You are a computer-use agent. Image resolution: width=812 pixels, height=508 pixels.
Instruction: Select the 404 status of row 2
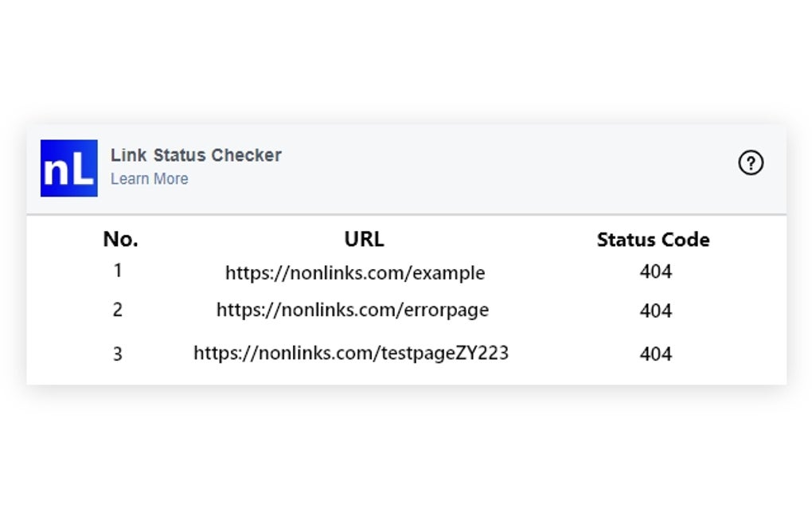pos(654,310)
